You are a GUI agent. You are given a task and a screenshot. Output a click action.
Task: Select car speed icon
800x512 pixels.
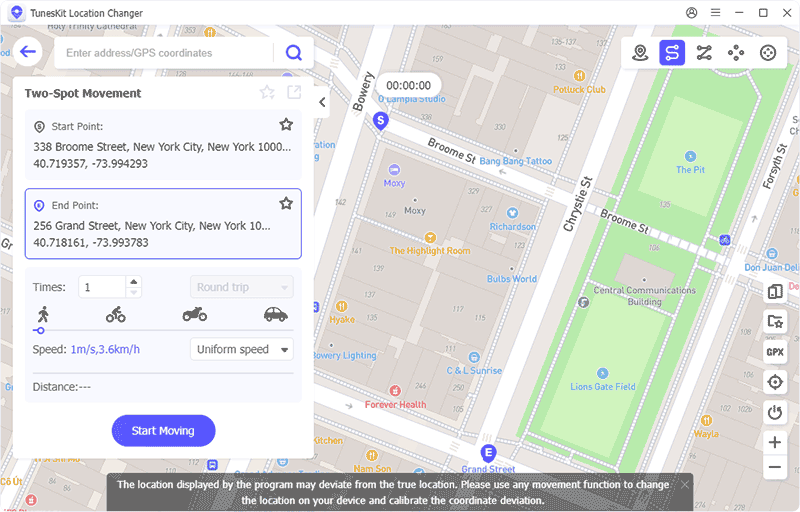point(276,314)
